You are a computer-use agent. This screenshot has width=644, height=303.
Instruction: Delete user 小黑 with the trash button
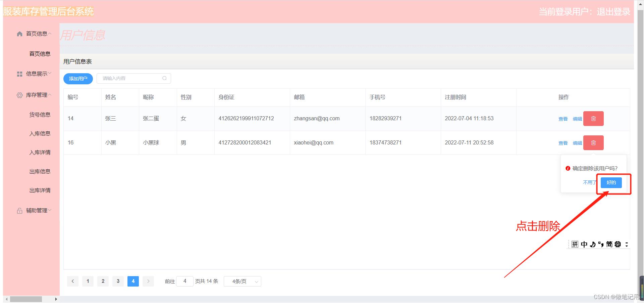[593, 143]
